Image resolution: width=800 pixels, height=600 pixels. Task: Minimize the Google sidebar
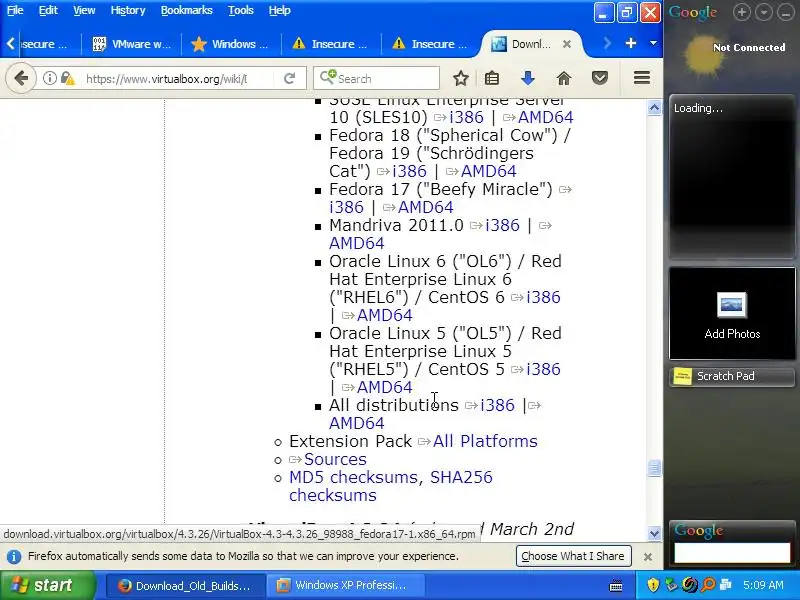click(x=786, y=12)
